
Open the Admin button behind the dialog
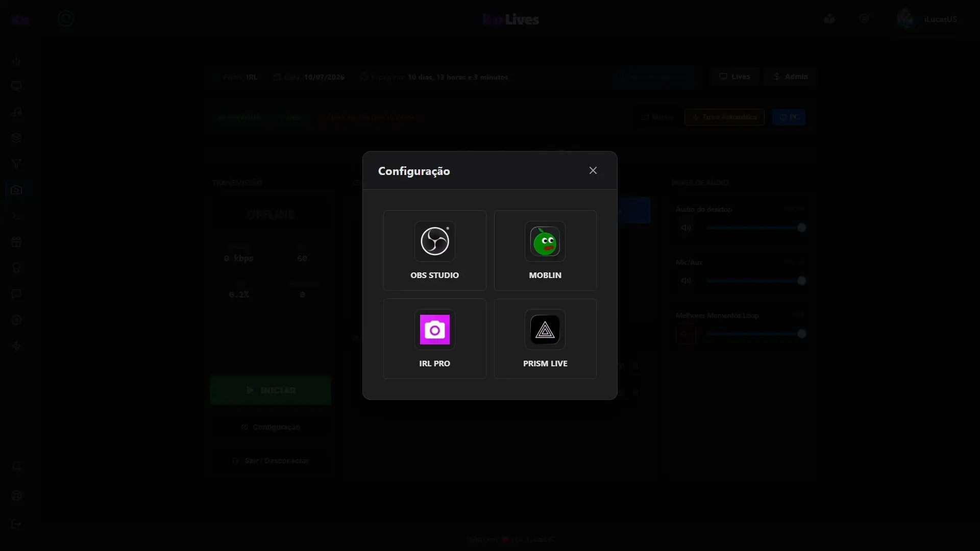point(790,77)
